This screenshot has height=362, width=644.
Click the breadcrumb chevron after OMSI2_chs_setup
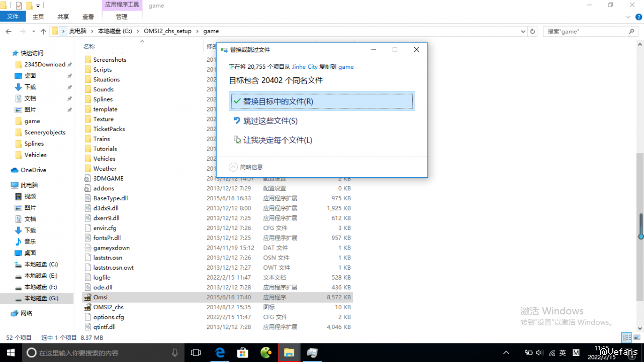198,31
